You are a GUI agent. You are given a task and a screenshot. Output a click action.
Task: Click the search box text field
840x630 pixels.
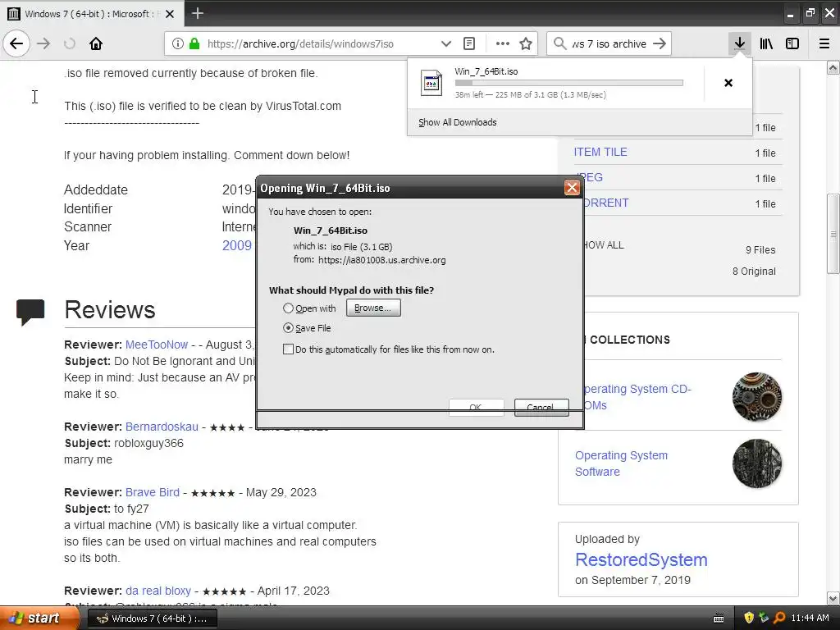coord(609,43)
